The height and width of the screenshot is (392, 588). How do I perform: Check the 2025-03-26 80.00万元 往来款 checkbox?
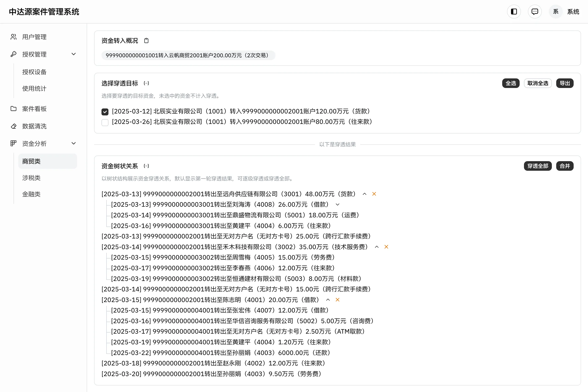(x=105, y=122)
